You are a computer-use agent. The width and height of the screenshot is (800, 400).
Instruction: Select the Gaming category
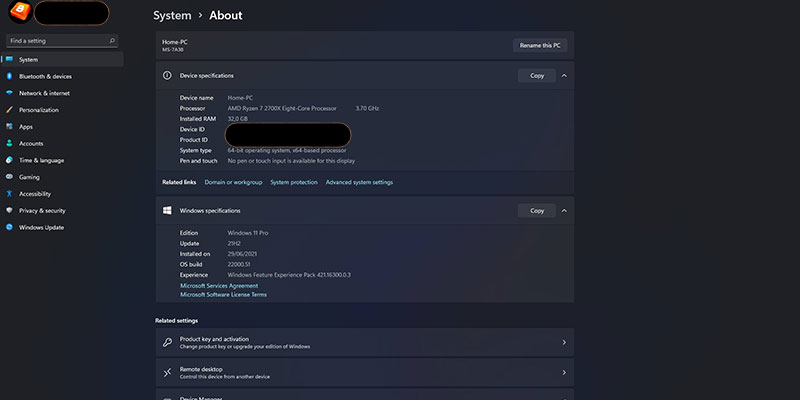pos(62,177)
